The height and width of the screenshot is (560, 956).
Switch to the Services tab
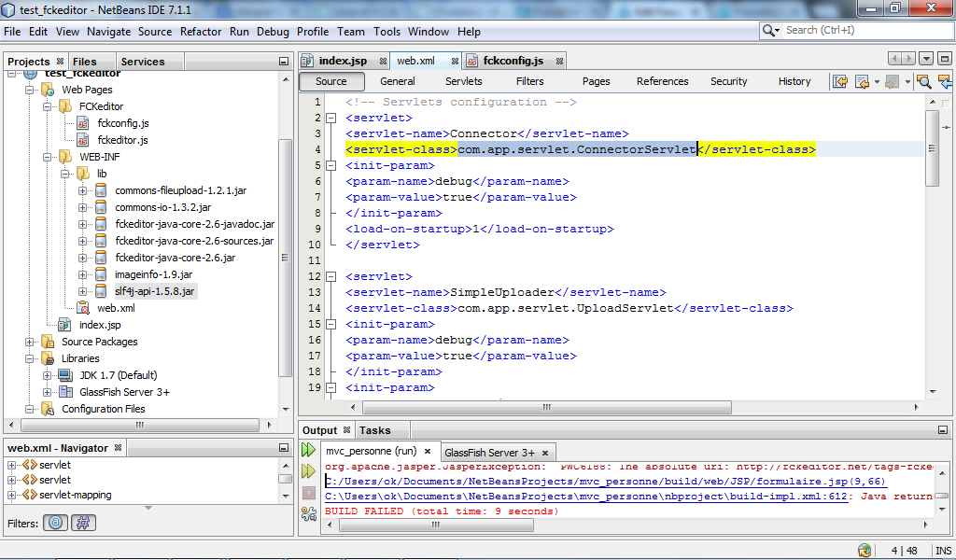click(x=143, y=62)
